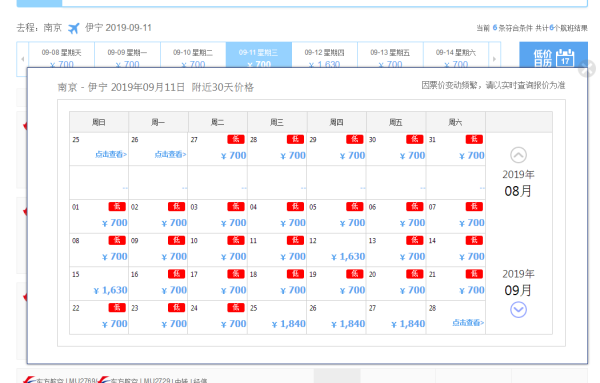Screen dimensions: 600x383
Task: Choose September 17 price ¥700
Action: coord(233,290)
